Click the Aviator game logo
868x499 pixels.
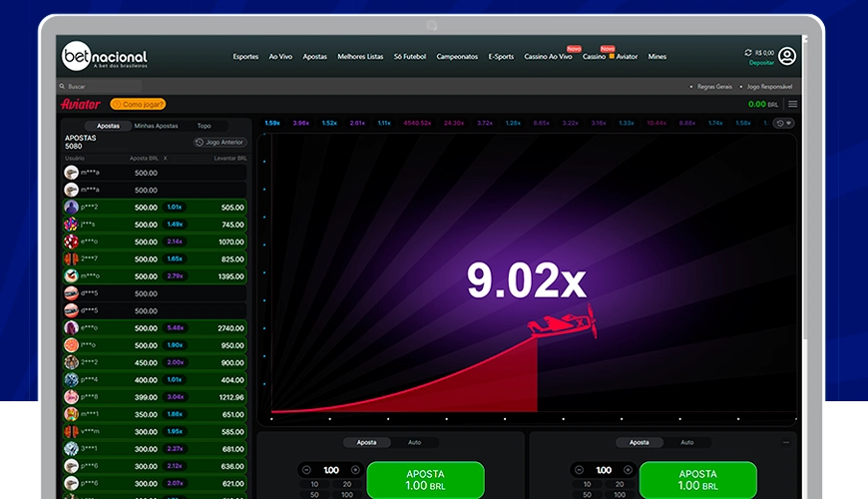(x=81, y=104)
